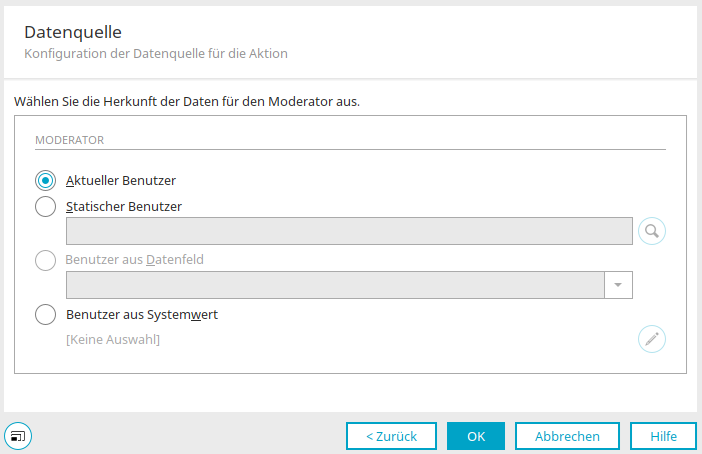Click inside the Datenfeld combo box field
Viewport: 702px width, 454px height.
(335, 285)
